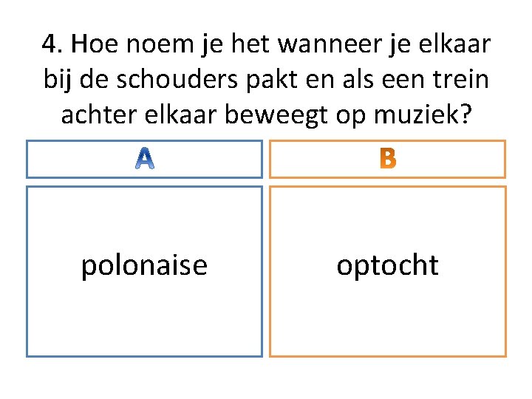The image size is (532, 399).
Task: Click the question number "4."
Action: coord(52,44)
